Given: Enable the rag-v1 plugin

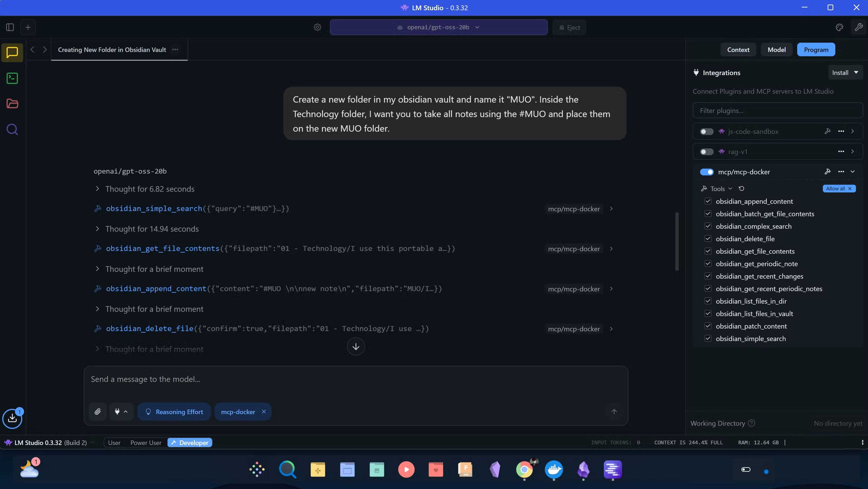Looking at the screenshot, I should pos(706,151).
